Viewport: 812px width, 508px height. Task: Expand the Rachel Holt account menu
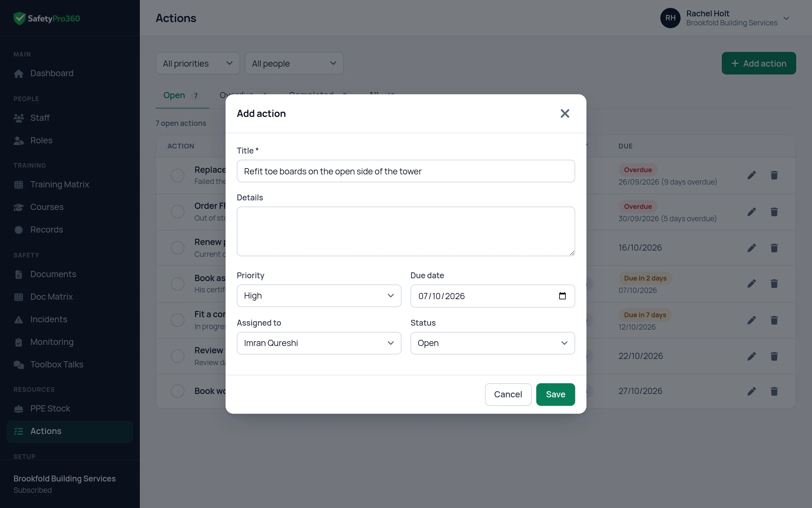[725, 18]
